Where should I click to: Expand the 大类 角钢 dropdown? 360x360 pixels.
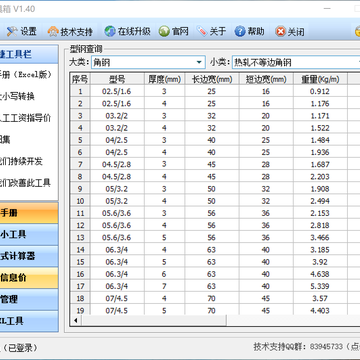(199, 62)
